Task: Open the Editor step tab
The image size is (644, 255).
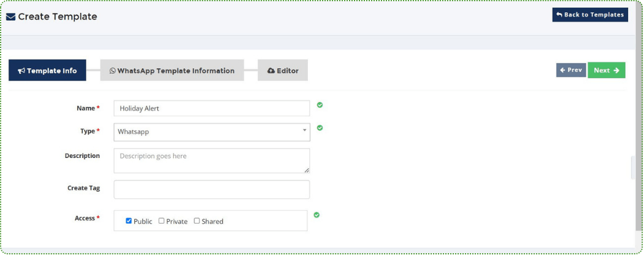Action: tap(283, 70)
